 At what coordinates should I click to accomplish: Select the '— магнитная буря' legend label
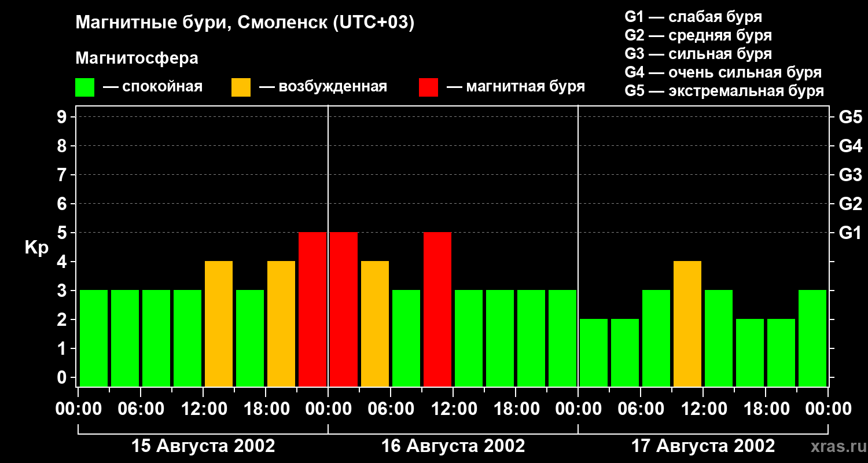pyautogui.click(x=516, y=87)
